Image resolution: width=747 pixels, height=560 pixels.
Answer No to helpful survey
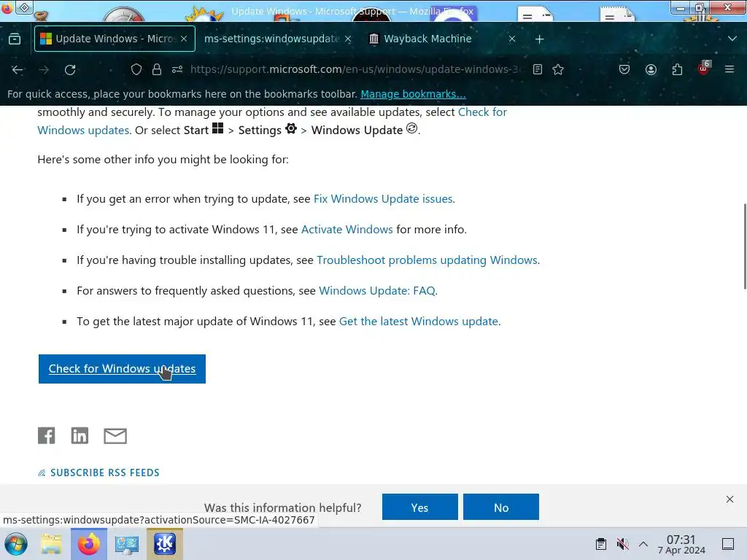(500, 507)
